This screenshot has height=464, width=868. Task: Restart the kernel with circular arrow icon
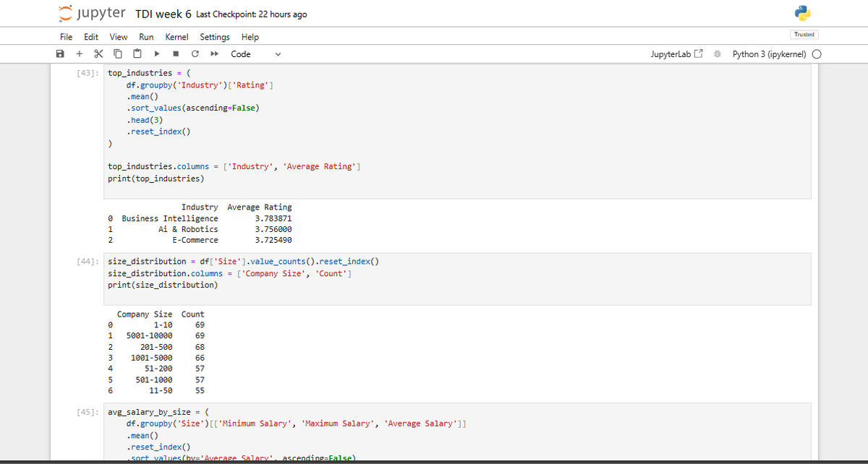pos(195,54)
